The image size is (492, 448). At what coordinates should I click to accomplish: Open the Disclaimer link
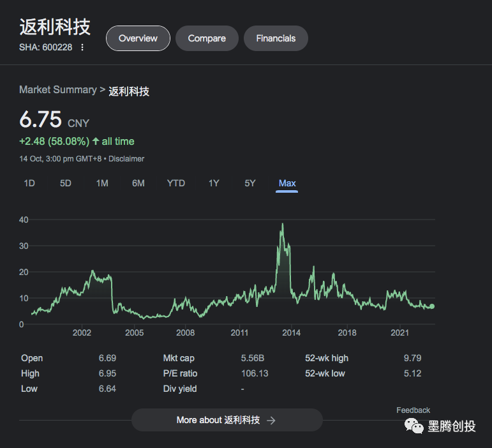click(x=127, y=158)
